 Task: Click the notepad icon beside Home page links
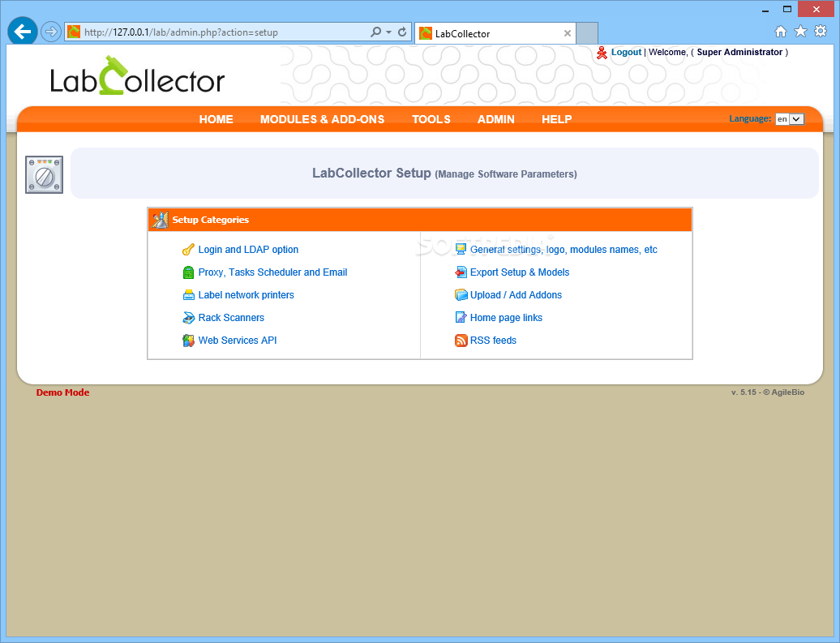[461, 318]
